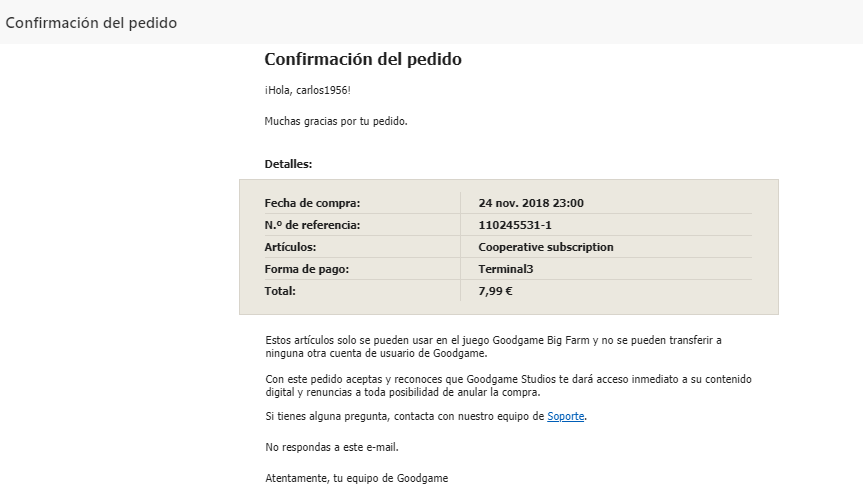863x495 pixels.
Task: Click the "Fecha de compra:" label
Action: (x=312, y=203)
